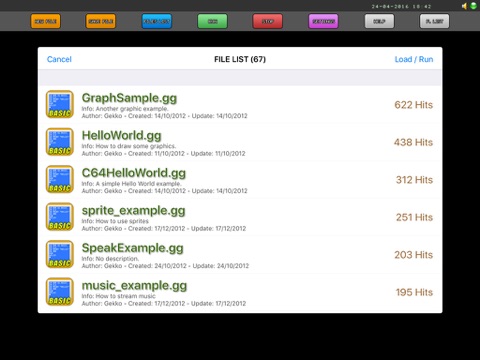Click the 438 Hits counter
Viewport: 480px width, 360px height.
point(413,142)
